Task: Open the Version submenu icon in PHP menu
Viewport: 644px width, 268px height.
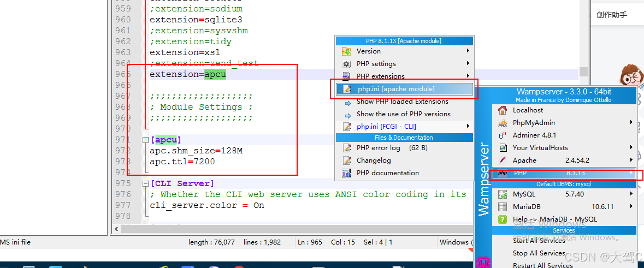Action: 346,51
